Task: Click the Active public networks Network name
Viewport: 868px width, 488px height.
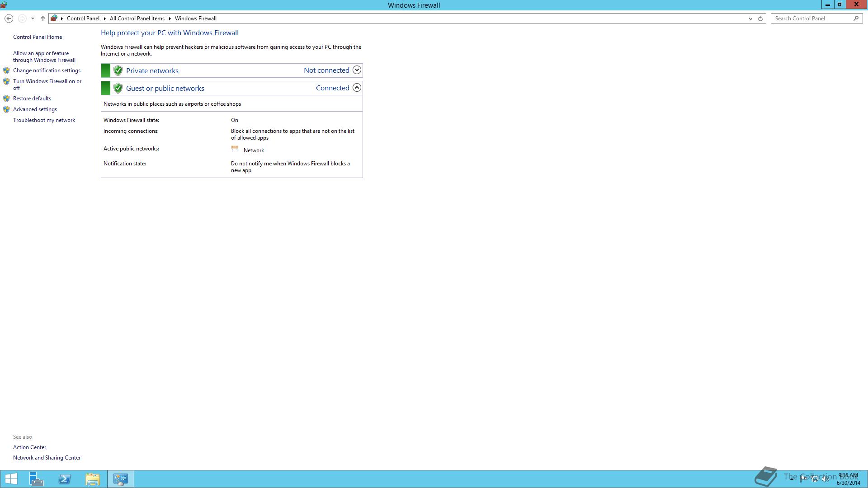Action: coord(254,150)
